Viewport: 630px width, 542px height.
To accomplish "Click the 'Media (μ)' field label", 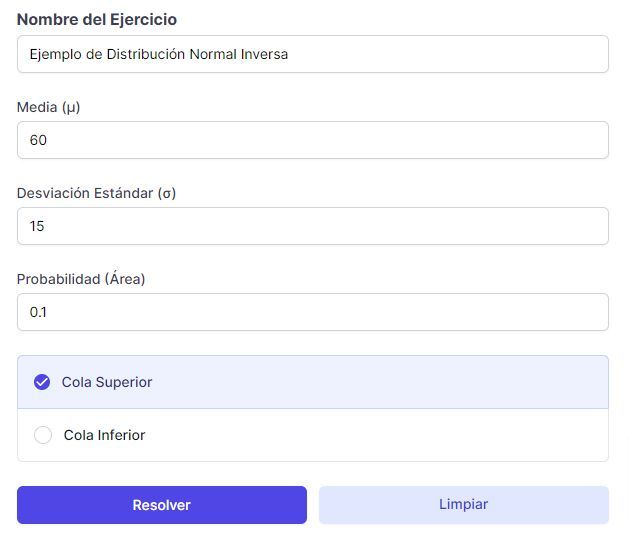I will (49, 107).
